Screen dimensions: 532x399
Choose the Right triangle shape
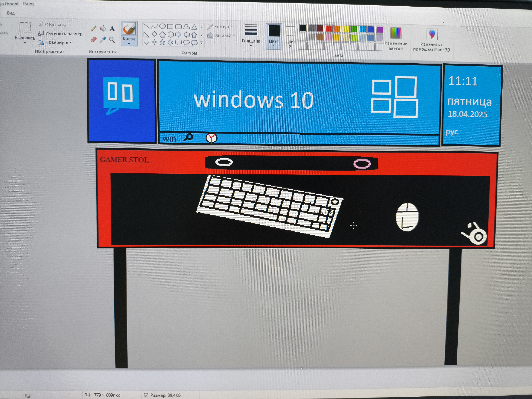coord(146,34)
